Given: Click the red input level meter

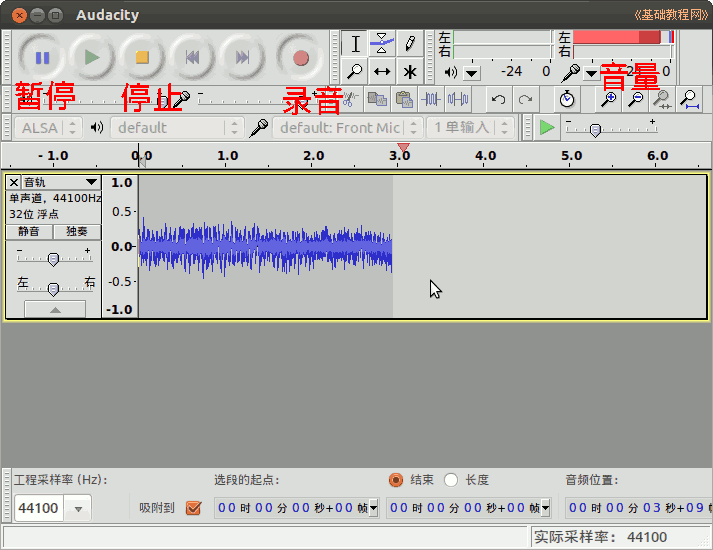Looking at the screenshot, I should click(x=623, y=44).
